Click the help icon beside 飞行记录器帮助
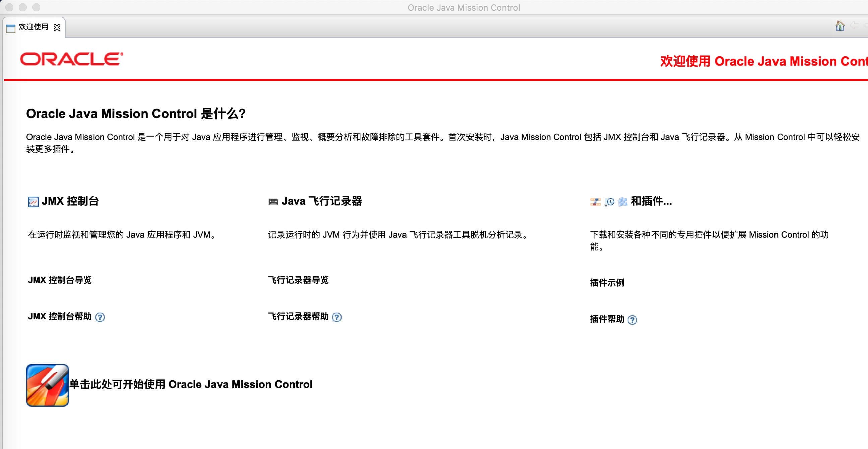Viewport: 868px width, 449px height. 336,317
